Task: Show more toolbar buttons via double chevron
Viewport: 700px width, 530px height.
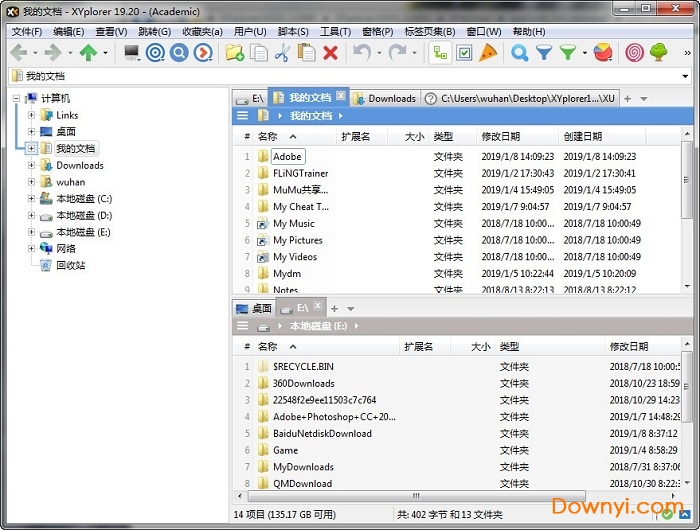Action: tap(688, 53)
